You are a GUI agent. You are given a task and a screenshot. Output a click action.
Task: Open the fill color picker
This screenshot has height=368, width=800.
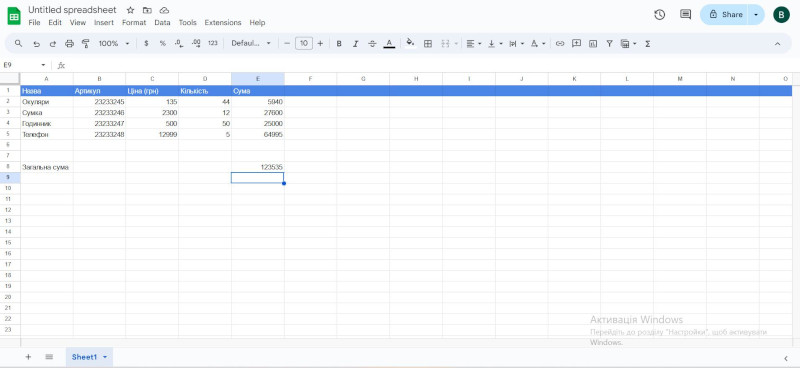(x=410, y=44)
